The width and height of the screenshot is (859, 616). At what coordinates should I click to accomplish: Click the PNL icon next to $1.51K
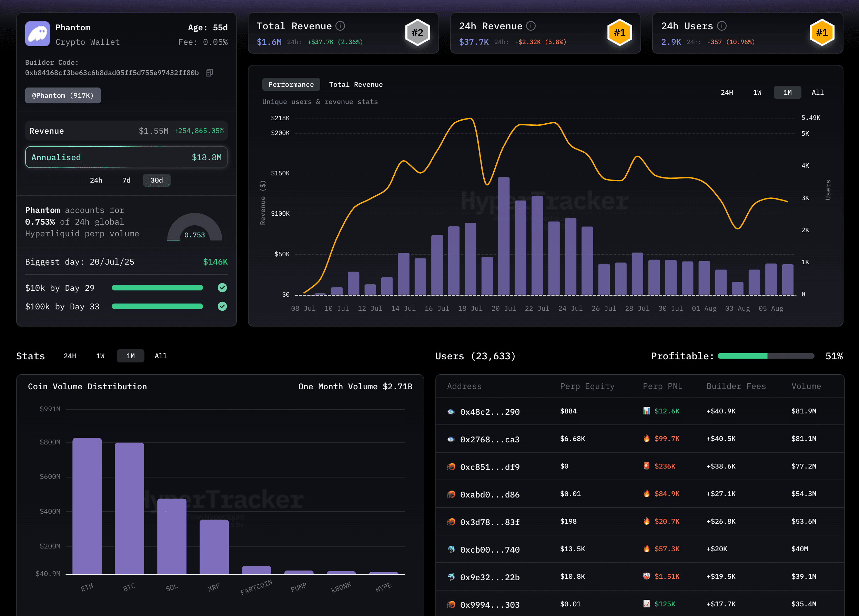(647, 576)
